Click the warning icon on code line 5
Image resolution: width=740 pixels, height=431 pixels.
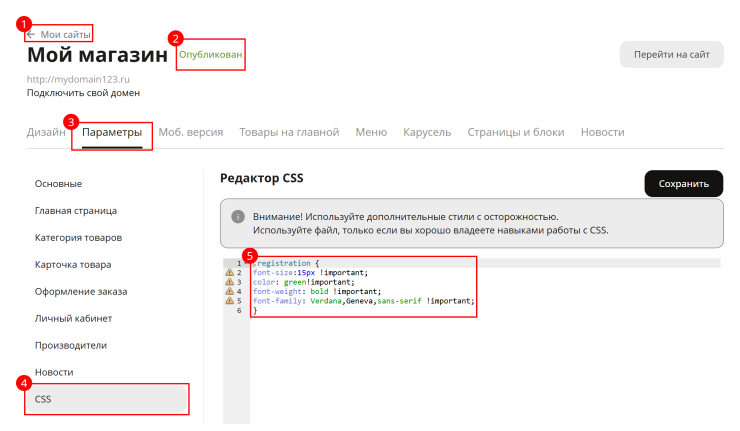pyautogui.click(x=229, y=301)
